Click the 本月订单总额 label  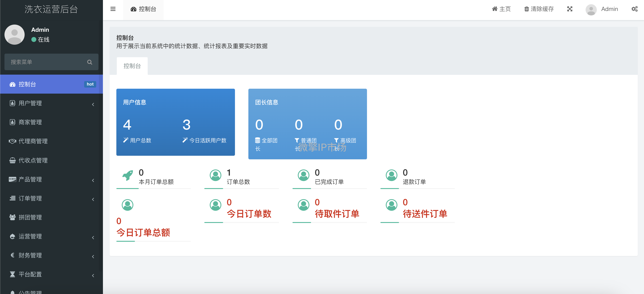click(x=156, y=182)
